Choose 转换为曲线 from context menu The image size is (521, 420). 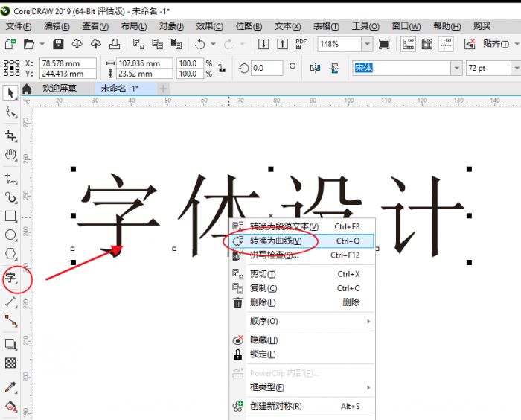pyautogui.click(x=275, y=241)
